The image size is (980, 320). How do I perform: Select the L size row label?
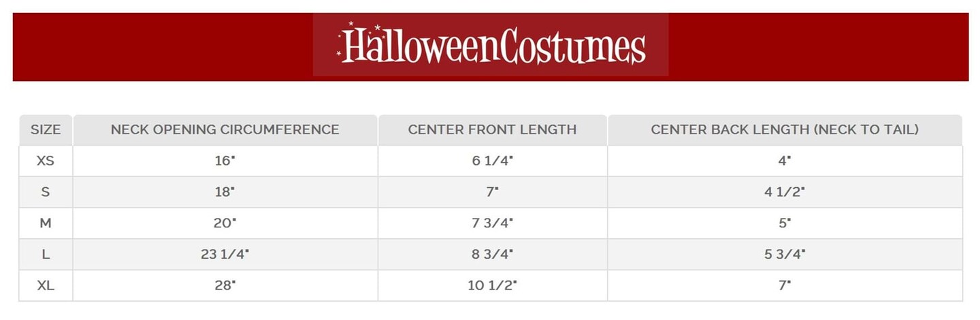[x=46, y=255]
